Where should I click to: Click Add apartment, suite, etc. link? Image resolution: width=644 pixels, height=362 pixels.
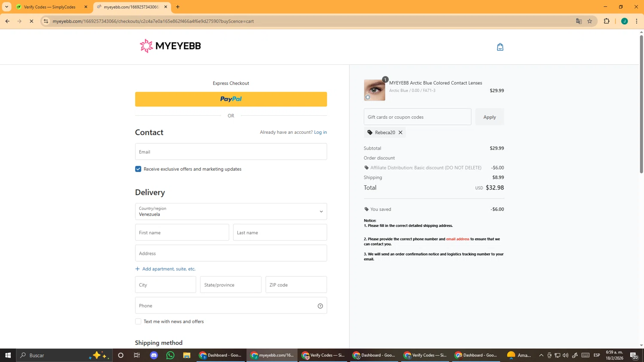tap(165, 269)
